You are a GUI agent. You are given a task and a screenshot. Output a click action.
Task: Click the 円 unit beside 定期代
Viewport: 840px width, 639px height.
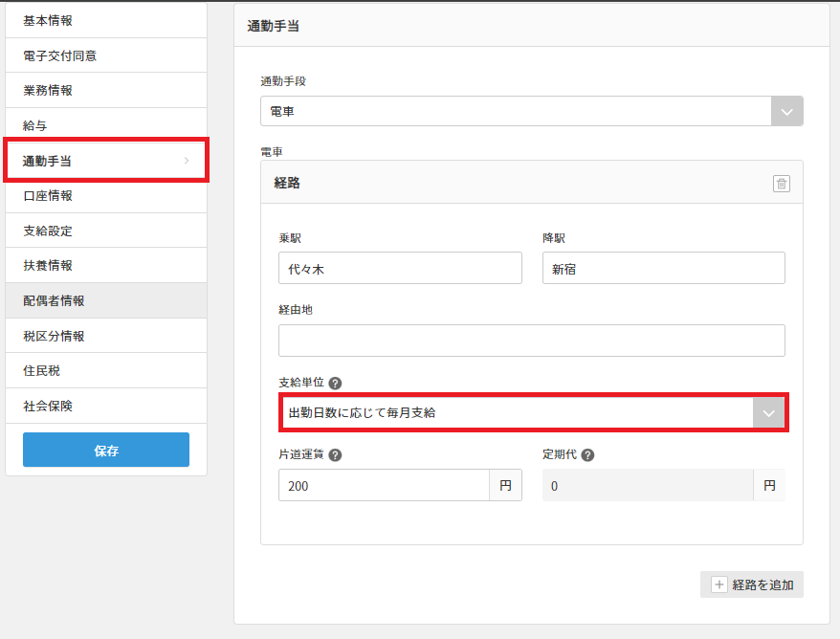click(769, 485)
